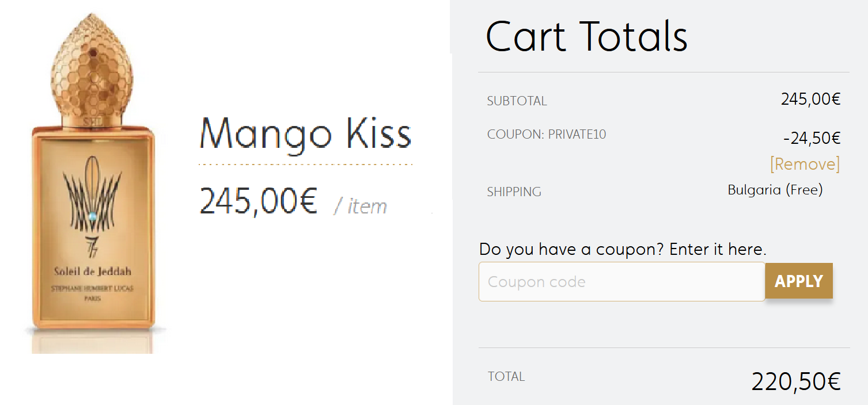Click the 220,50€ total amount
The image size is (868, 405).
click(796, 381)
